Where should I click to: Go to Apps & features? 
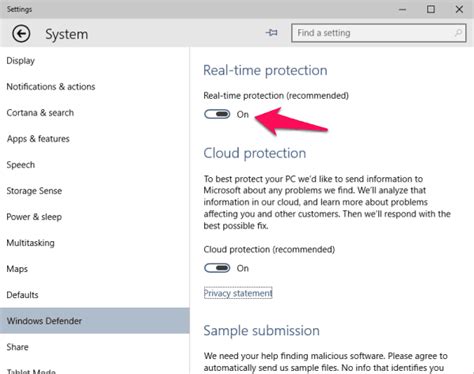click(38, 139)
